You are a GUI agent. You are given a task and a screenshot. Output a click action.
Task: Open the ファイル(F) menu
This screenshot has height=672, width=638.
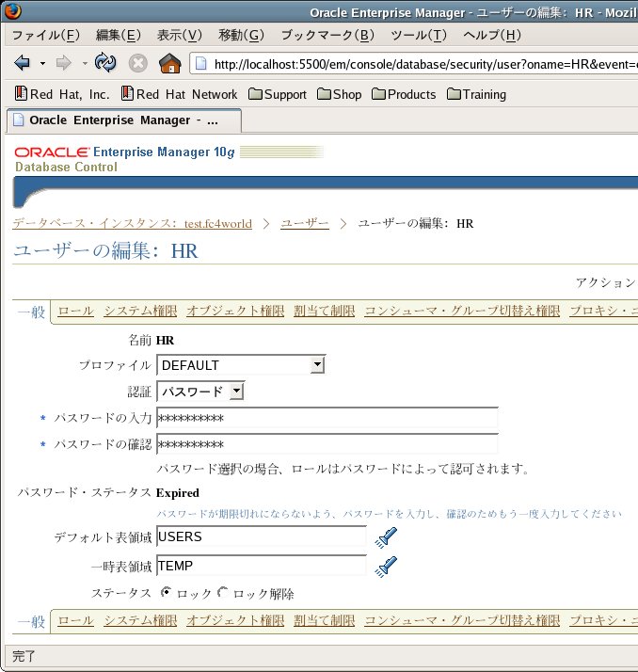[x=46, y=35]
